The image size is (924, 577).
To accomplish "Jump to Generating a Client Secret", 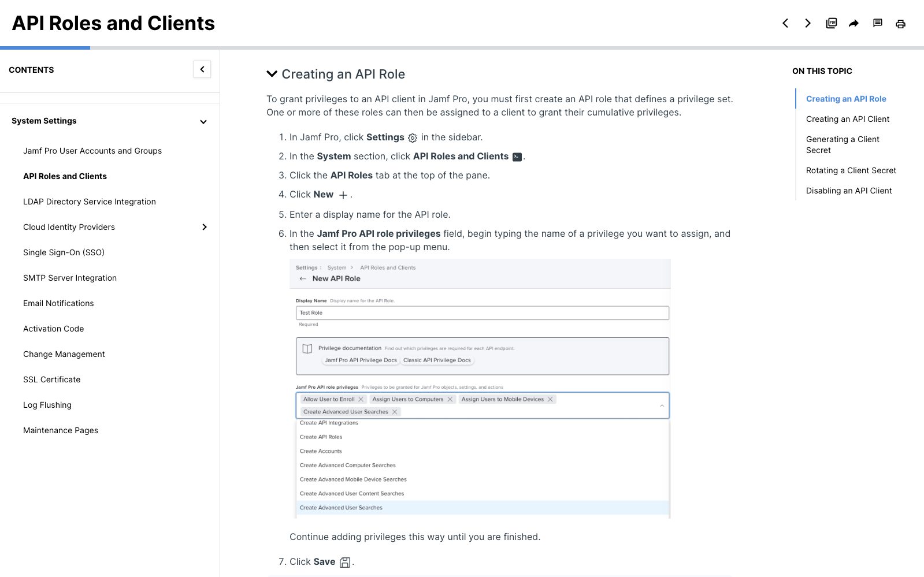I will [843, 144].
